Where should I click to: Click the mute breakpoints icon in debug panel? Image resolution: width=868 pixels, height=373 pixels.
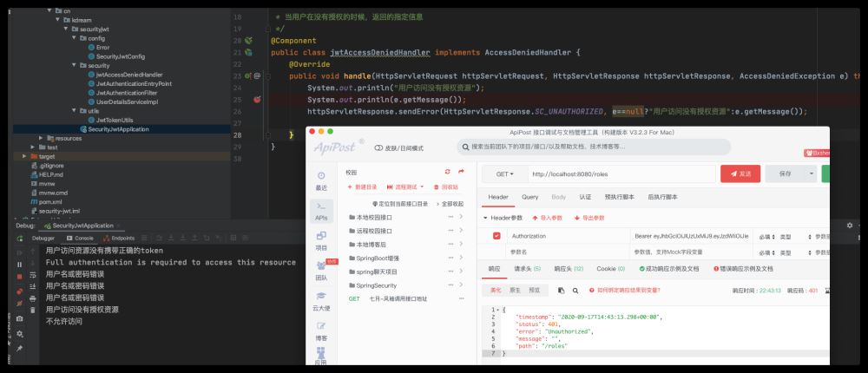click(20, 304)
